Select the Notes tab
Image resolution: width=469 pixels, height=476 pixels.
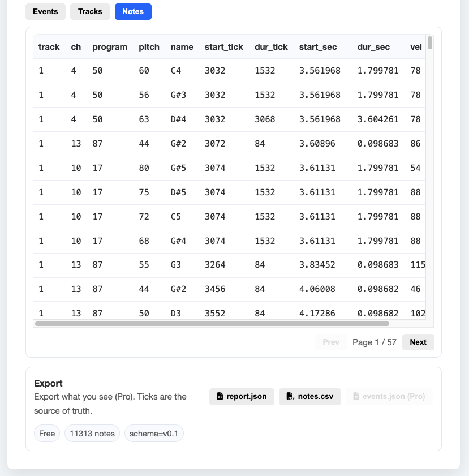pyautogui.click(x=133, y=11)
